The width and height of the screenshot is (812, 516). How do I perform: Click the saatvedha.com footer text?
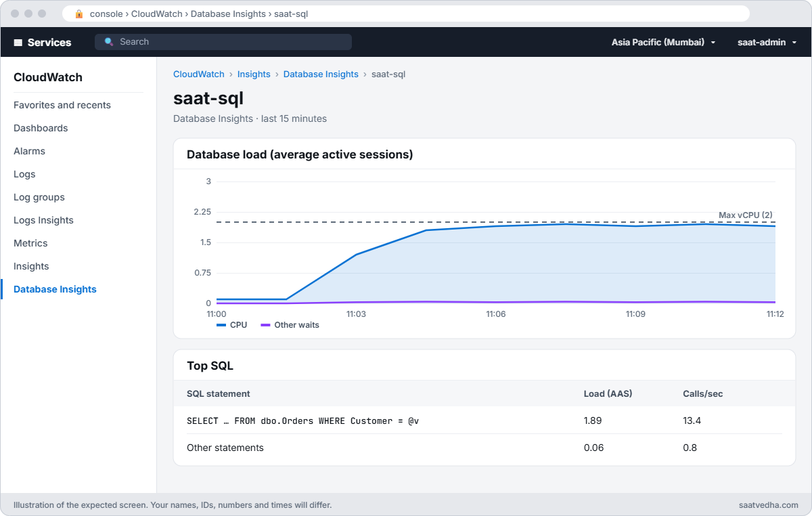(769, 505)
